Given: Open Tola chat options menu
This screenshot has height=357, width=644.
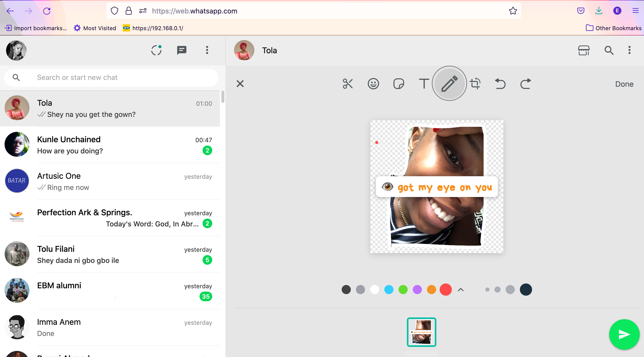Looking at the screenshot, I should [x=629, y=50].
